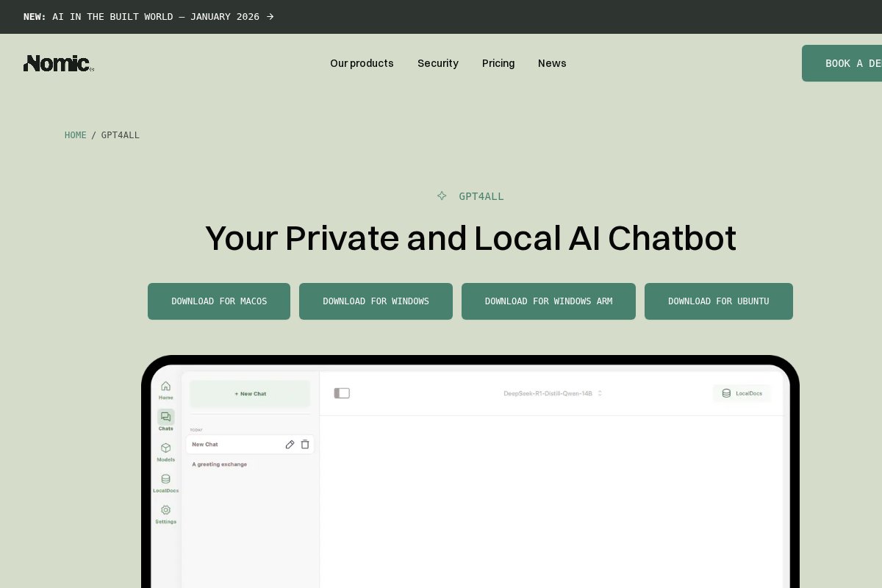Screen dimensions: 882x588
Task: Open the AI in the Built World announcement
Action: click(156, 16)
